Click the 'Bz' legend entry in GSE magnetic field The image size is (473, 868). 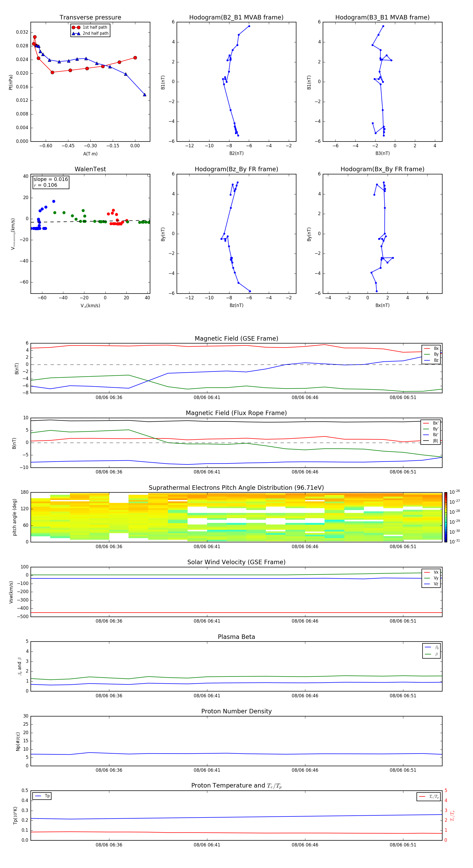coord(431,360)
